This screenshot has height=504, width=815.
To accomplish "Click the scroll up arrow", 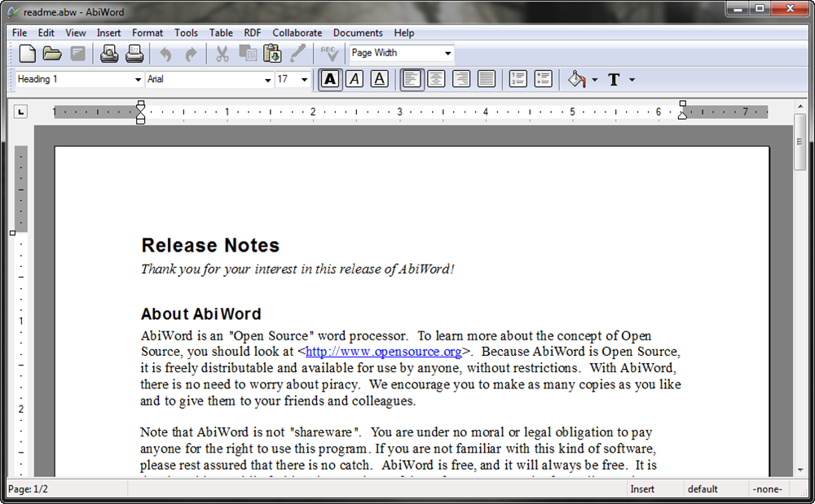I will pyautogui.click(x=800, y=107).
